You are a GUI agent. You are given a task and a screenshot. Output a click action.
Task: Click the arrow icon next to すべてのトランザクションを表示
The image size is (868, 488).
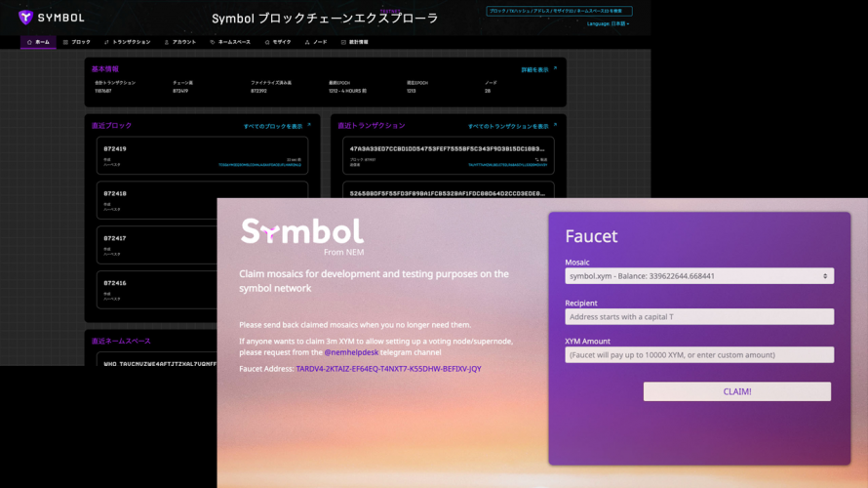[555, 125]
